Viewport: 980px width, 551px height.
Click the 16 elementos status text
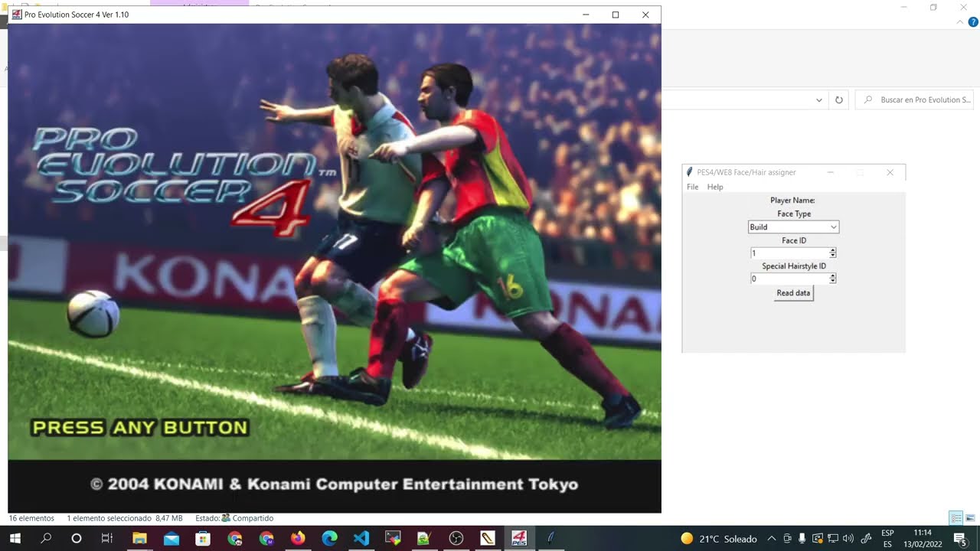[x=31, y=518]
